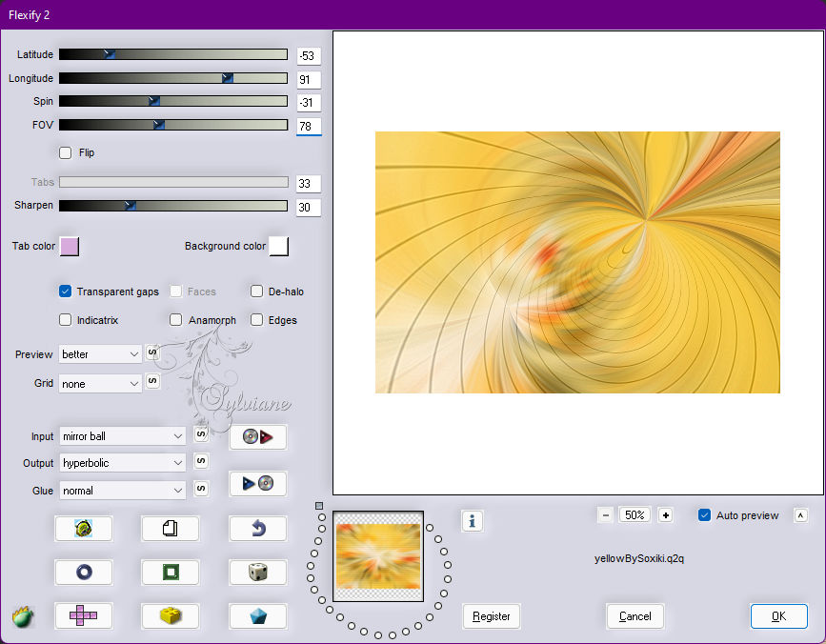Click the S shuffle button beside Preview
This screenshot has width=826, height=644.
pyautogui.click(x=152, y=352)
